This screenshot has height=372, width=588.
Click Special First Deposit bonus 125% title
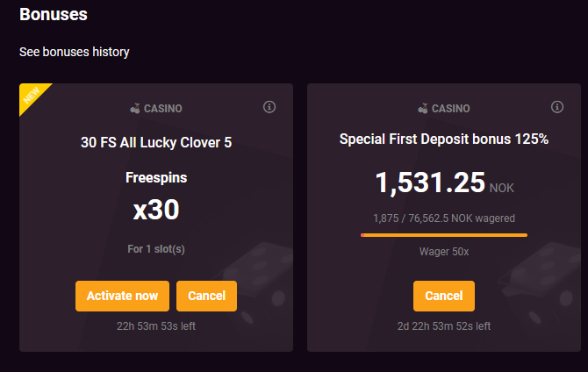[x=444, y=139]
